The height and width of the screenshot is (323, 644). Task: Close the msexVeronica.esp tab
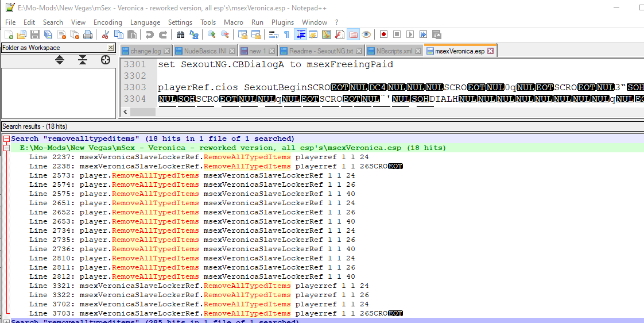pos(490,51)
